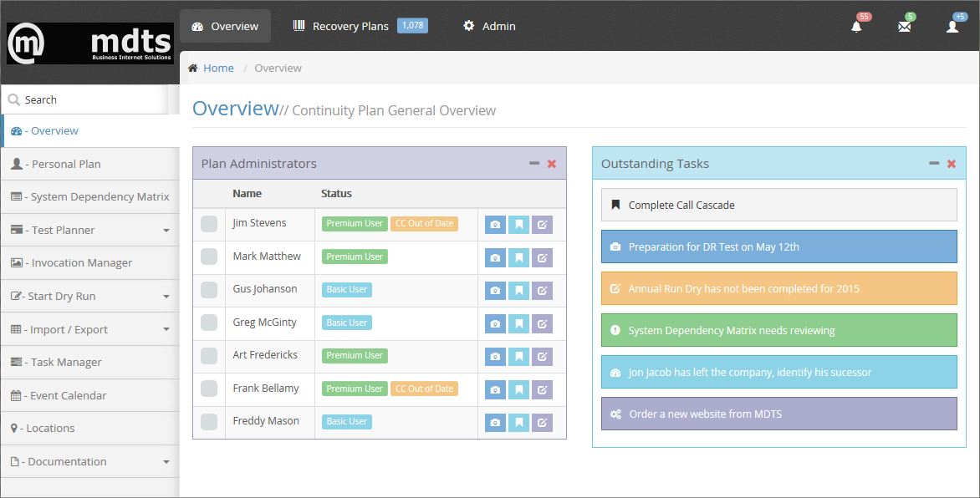
Task: Click the bookmark icon for Jim Stevens
Action: 518,224
